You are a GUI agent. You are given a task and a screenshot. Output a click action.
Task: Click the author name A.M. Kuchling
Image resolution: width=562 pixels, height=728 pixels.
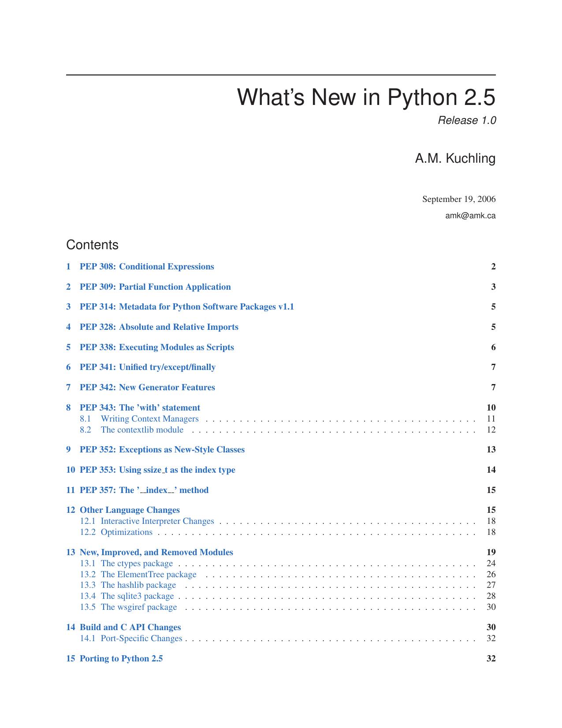point(455,159)
